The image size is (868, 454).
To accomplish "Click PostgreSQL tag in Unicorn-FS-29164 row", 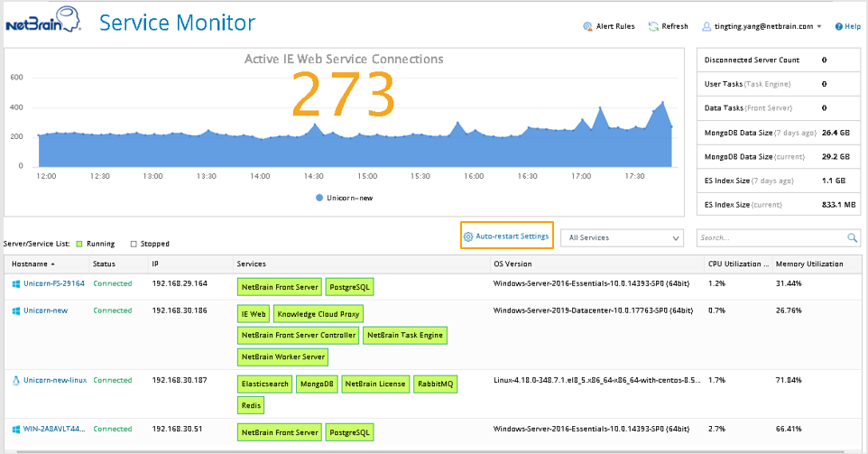I will coord(349,287).
